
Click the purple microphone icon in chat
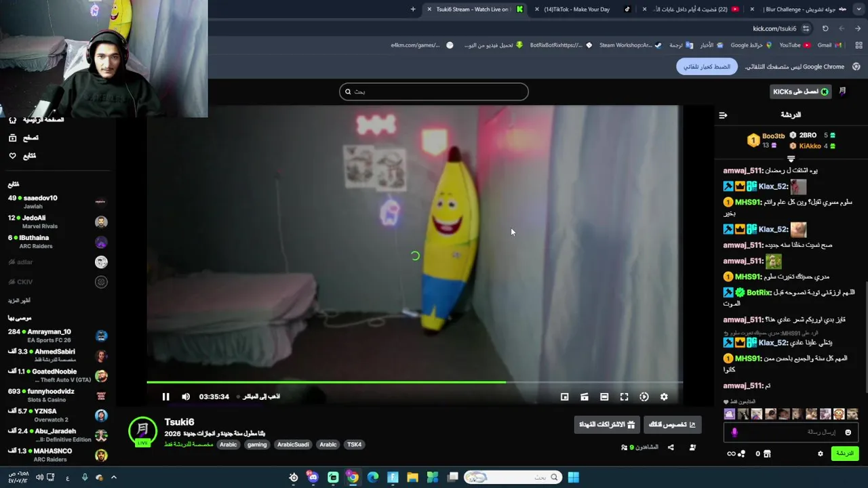click(x=734, y=432)
